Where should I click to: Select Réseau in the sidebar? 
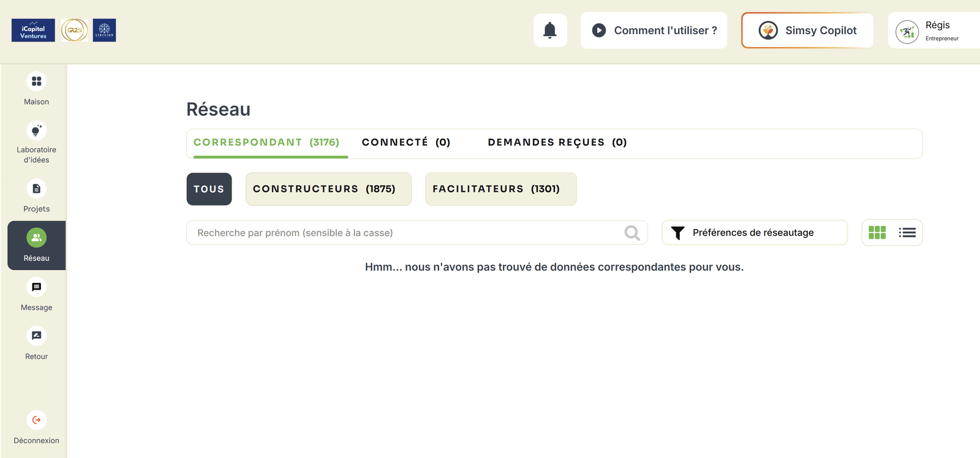pos(36,246)
